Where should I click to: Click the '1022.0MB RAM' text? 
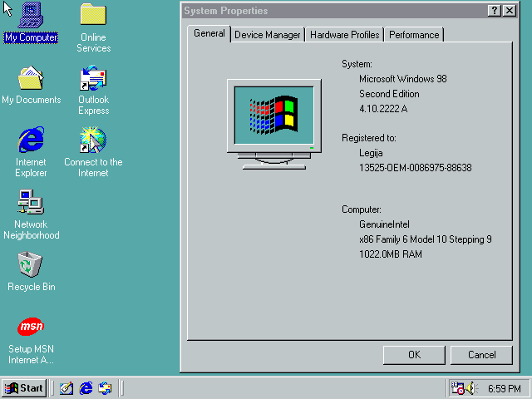(391, 254)
